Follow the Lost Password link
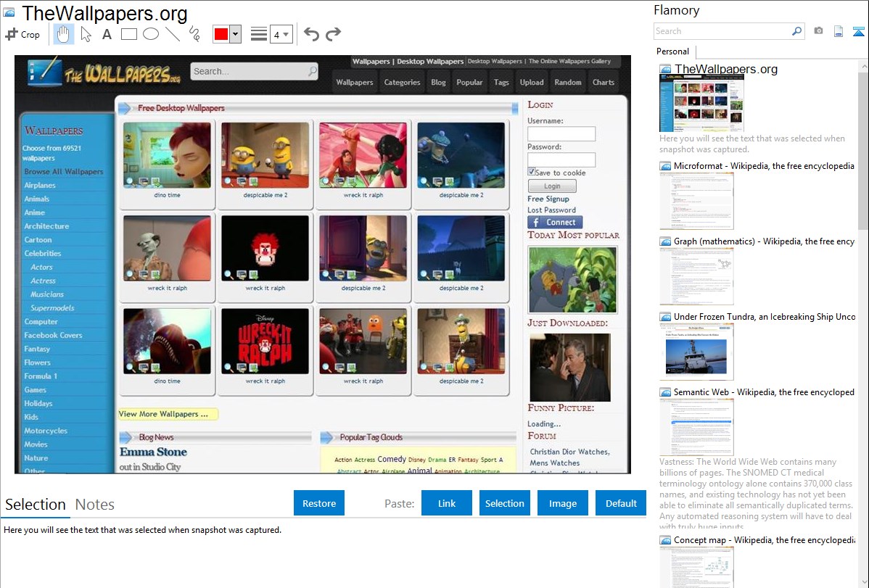The width and height of the screenshot is (869, 588). pyautogui.click(x=551, y=210)
